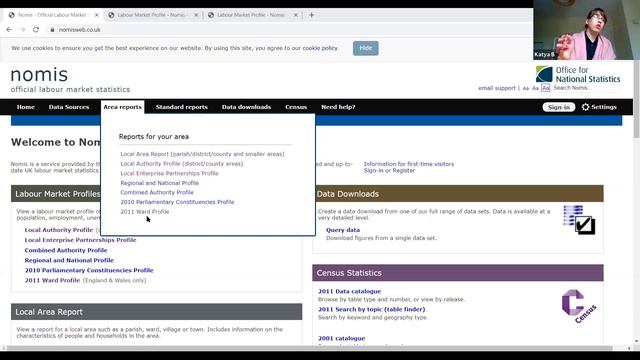Open the cookie policy link
Viewport: 640px width, 360px height.
click(x=320, y=48)
